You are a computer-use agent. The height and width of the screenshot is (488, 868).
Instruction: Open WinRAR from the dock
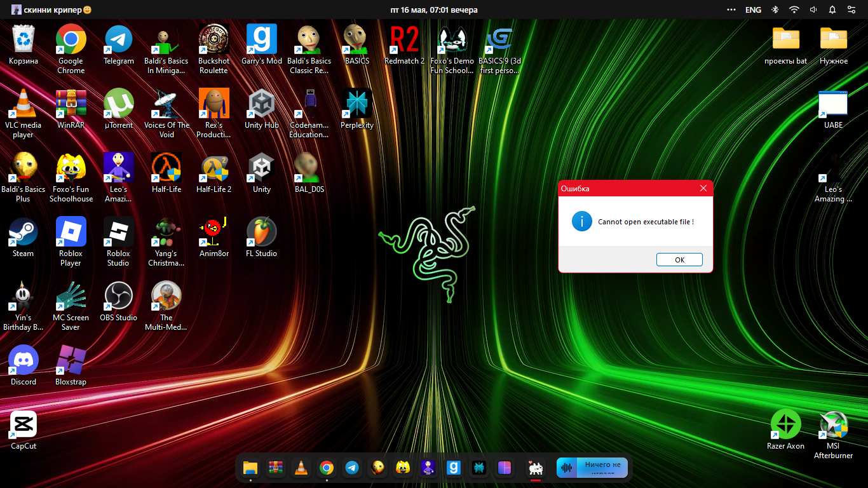276,468
